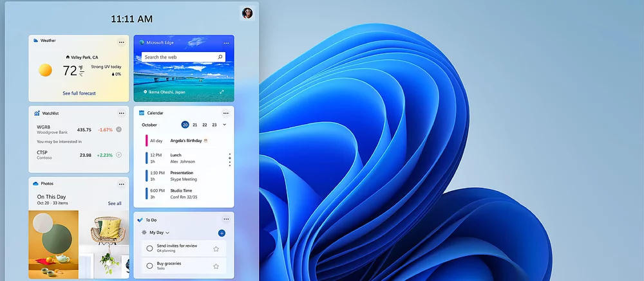Add a new To Do task
The height and width of the screenshot is (281, 644).
coord(222,233)
